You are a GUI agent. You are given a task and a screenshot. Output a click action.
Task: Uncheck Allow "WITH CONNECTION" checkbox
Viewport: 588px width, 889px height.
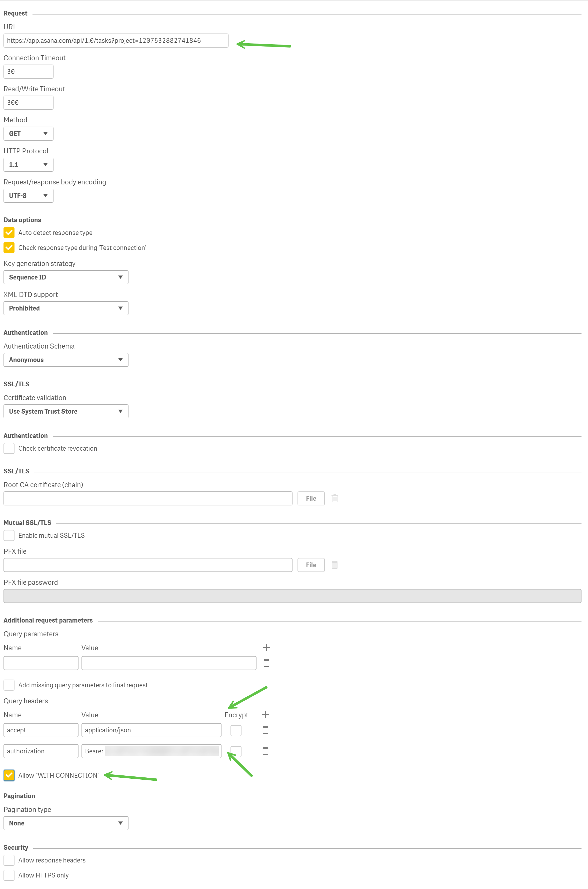(9, 775)
